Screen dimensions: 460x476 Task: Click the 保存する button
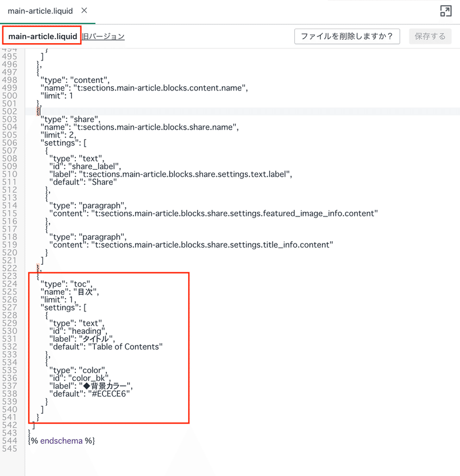pyautogui.click(x=430, y=36)
